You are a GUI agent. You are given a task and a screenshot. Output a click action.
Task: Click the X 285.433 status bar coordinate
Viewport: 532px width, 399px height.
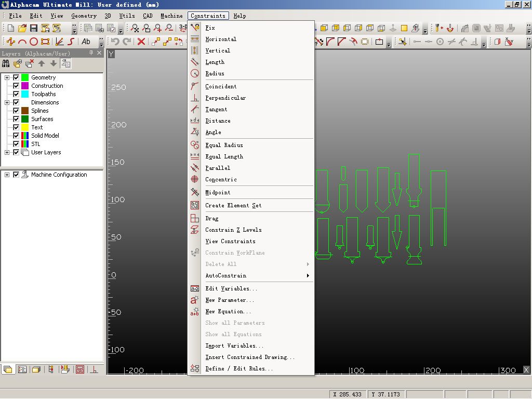[347, 394]
